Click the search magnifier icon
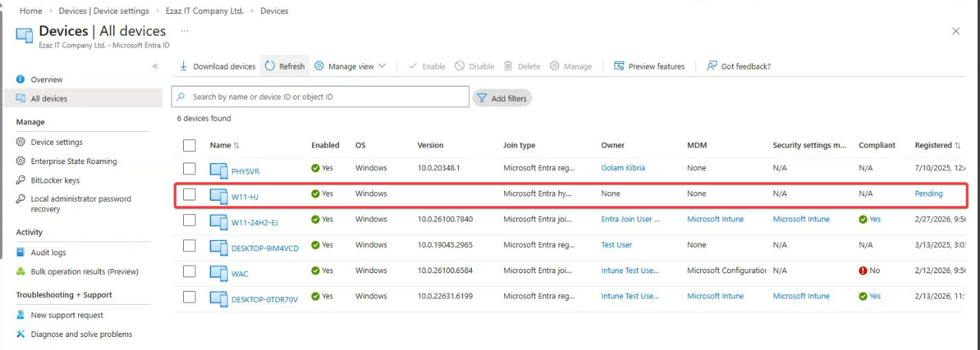This screenshot has height=350, width=980. [x=181, y=97]
